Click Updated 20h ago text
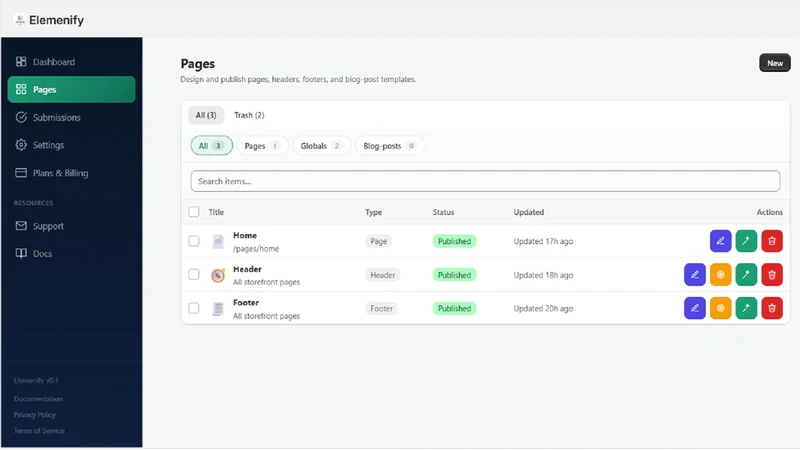This screenshot has height=450, width=800. click(x=543, y=309)
